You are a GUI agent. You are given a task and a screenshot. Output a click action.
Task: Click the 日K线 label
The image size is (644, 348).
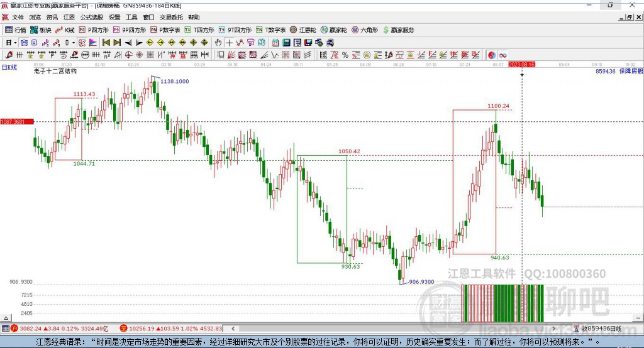pos(9,67)
